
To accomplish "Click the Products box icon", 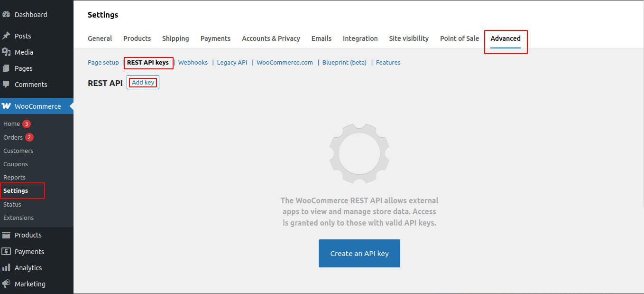I will pos(6,235).
